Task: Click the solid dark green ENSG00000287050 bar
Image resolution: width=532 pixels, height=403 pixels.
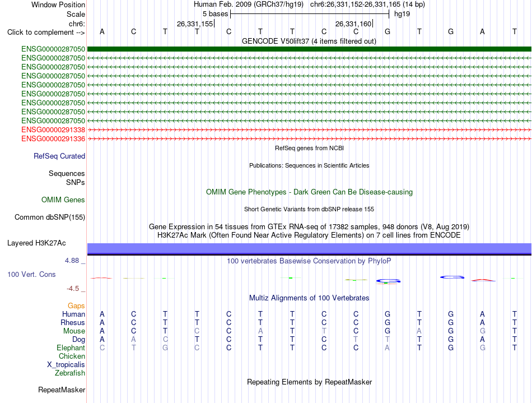Action: click(309, 49)
